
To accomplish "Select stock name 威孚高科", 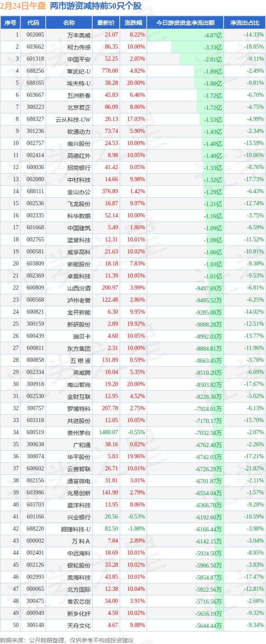I will point(79,252).
